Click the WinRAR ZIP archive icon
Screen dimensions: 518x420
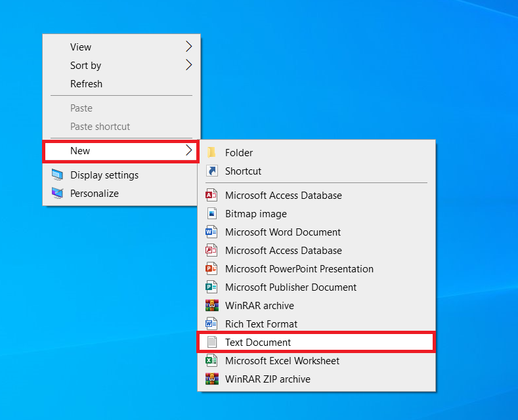tap(211, 379)
